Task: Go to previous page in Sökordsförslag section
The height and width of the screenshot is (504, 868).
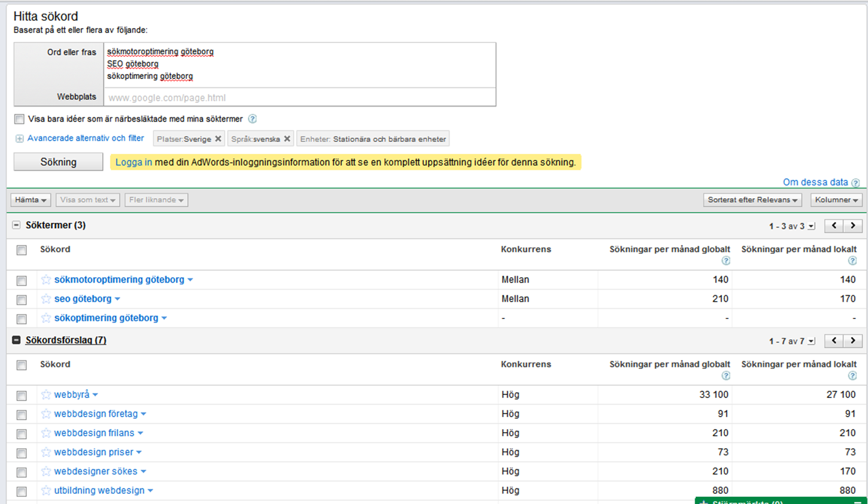Action: pos(834,341)
